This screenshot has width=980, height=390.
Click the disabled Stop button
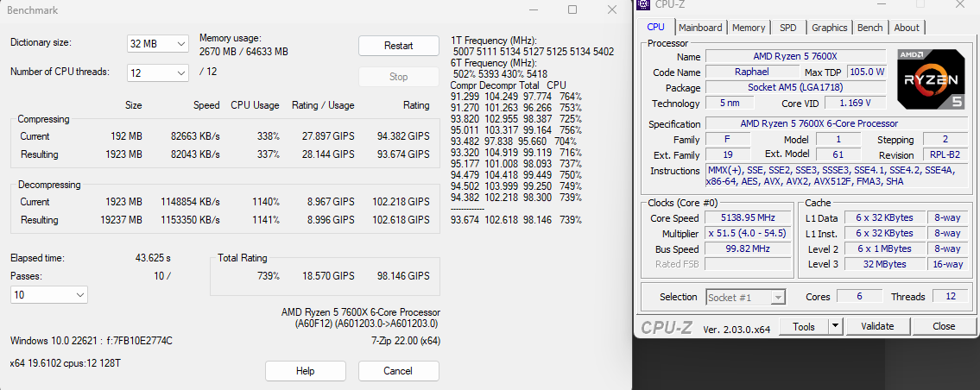click(398, 77)
